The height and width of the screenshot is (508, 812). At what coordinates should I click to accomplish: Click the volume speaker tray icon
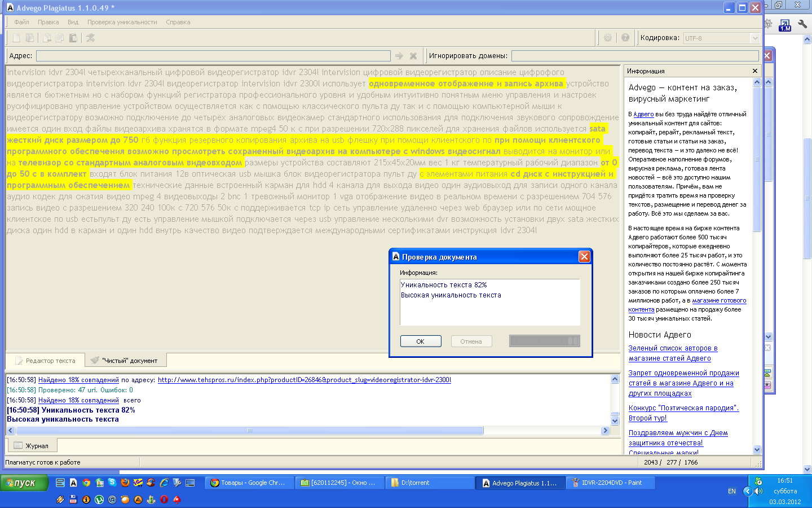[758, 491]
